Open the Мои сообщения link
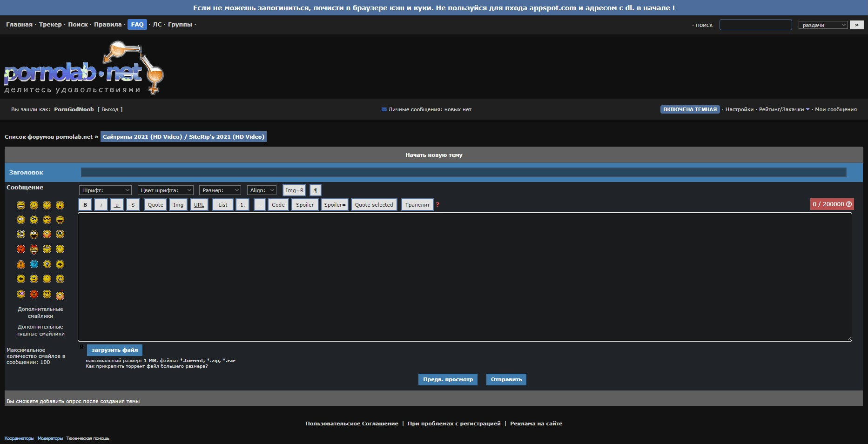This screenshot has width=868, height=444. coord(835,109)
